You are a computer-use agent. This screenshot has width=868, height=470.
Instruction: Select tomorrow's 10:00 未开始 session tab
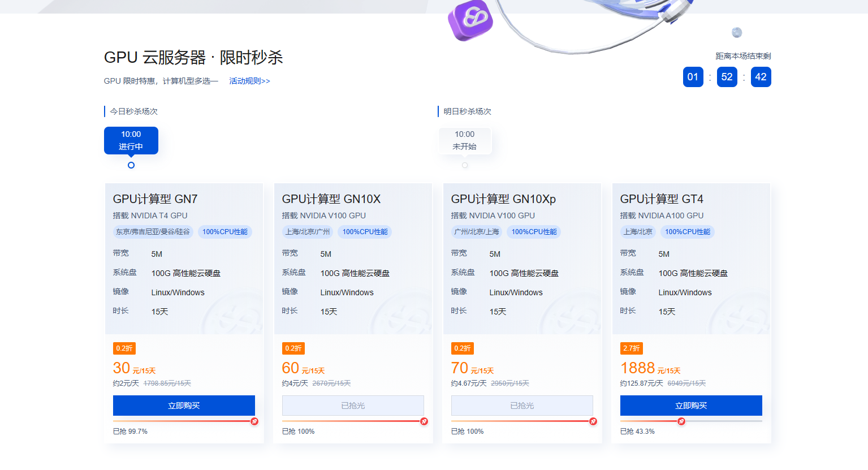[465, 140]
